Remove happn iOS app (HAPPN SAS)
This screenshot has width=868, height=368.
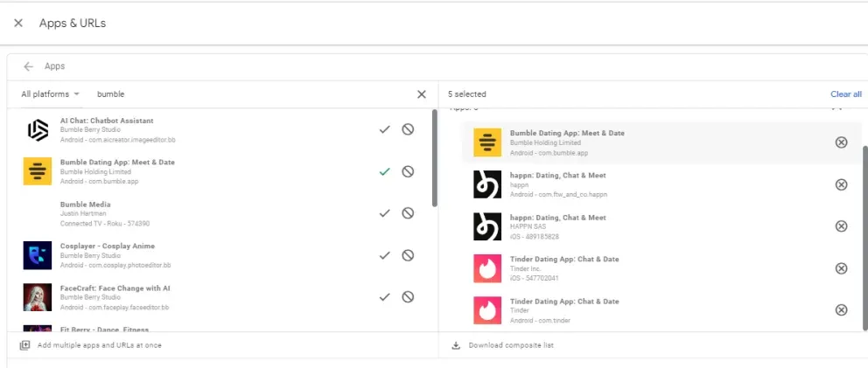pos(841,226)
